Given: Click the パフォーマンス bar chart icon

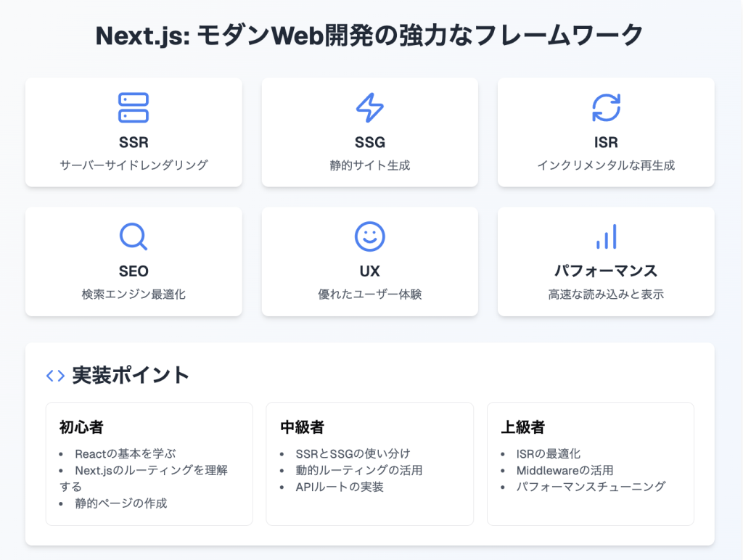Looking at the screenshot, I should (606, 236).
